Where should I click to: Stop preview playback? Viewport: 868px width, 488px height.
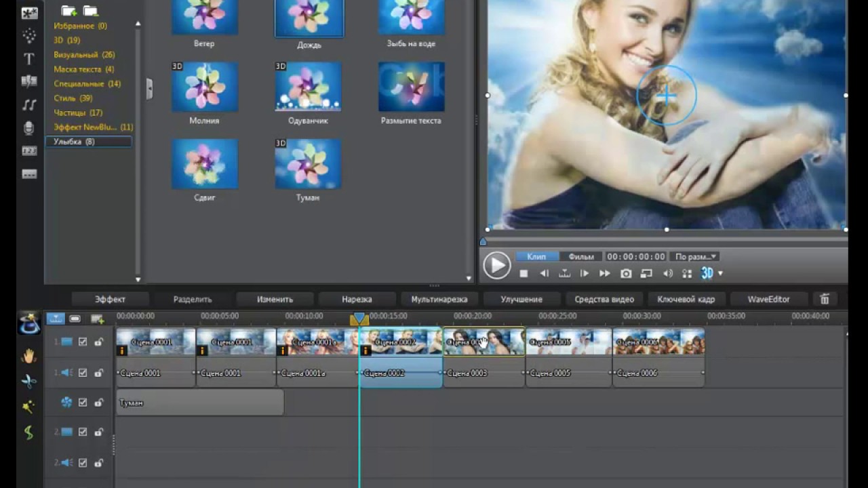coord(524,273)
